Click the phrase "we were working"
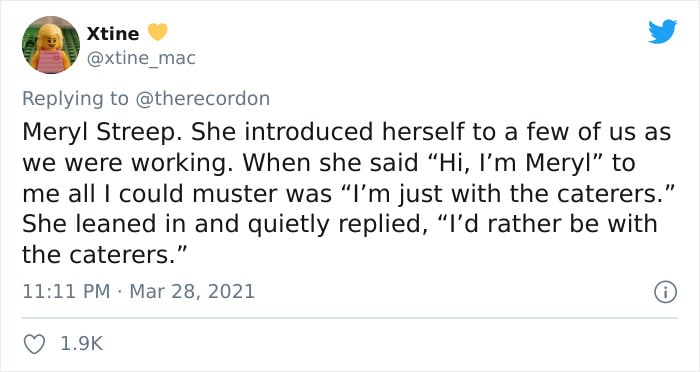Viewport: 700px width, 372px height. [130, 163]
